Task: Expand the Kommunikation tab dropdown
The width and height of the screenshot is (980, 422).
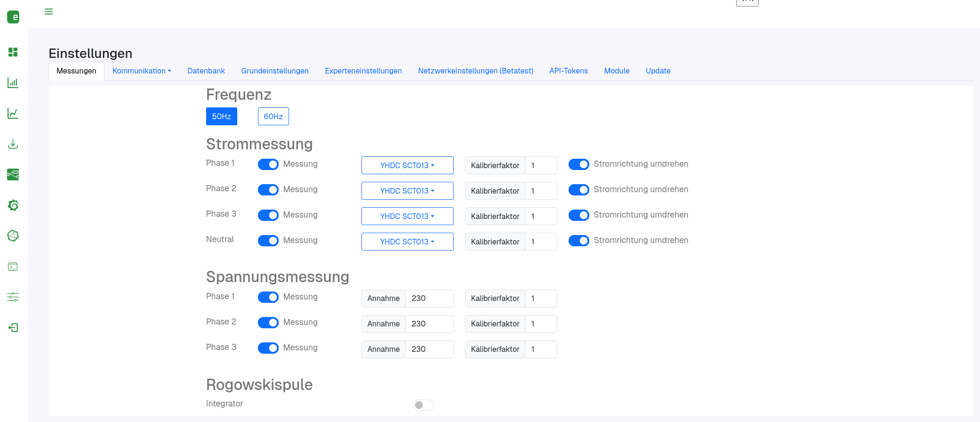Action: point(142,71)
